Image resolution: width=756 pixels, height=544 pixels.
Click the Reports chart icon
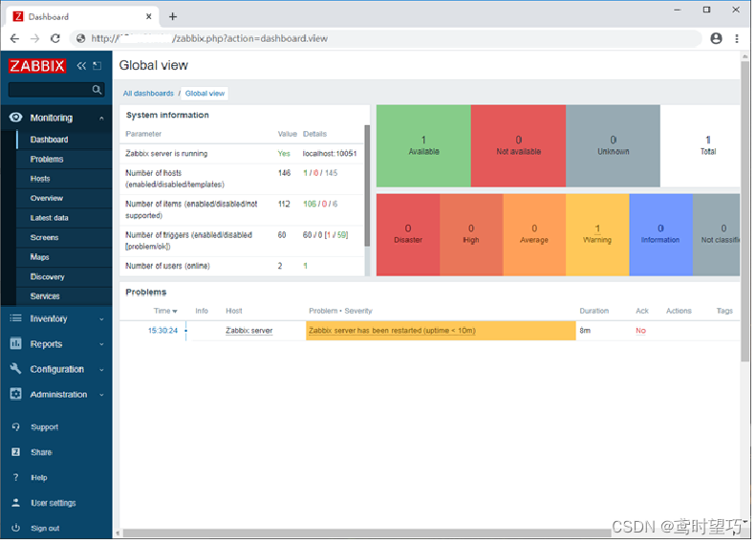15,344
